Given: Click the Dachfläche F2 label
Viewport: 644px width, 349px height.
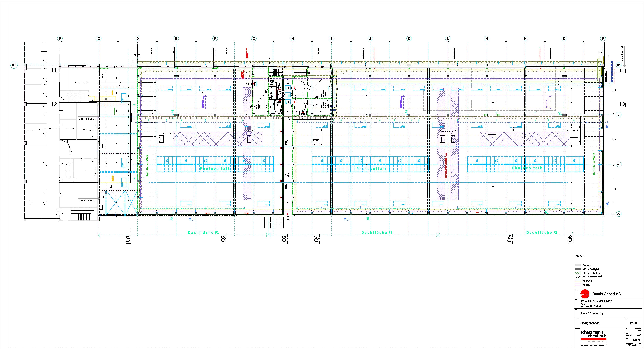Looking at the screenshot, I should 377,232.
